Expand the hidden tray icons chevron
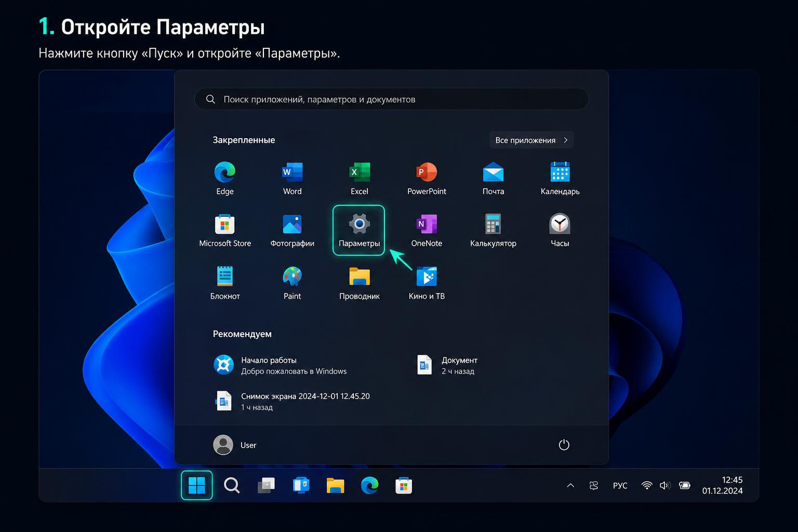Image resolution: width=798 pixels, height=532 pixels. (x=570, y=485)
